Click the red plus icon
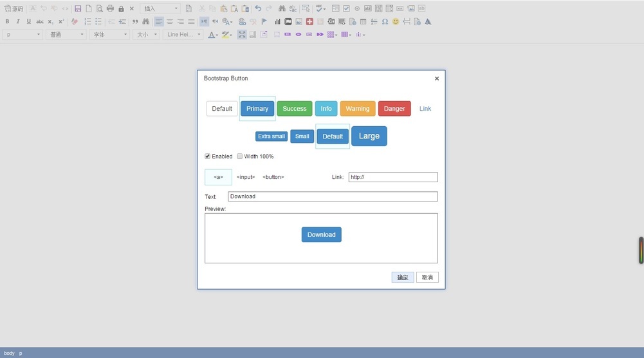 (x=309, y=21)
